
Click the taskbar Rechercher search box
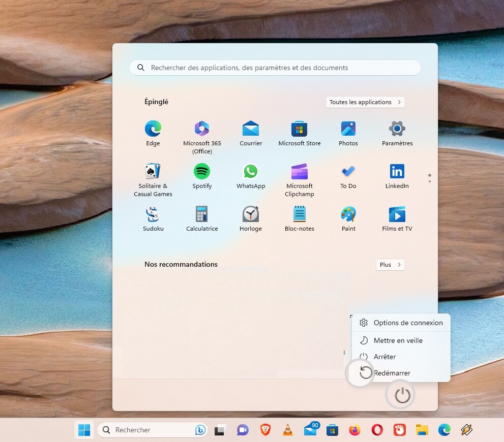(153, 430)
